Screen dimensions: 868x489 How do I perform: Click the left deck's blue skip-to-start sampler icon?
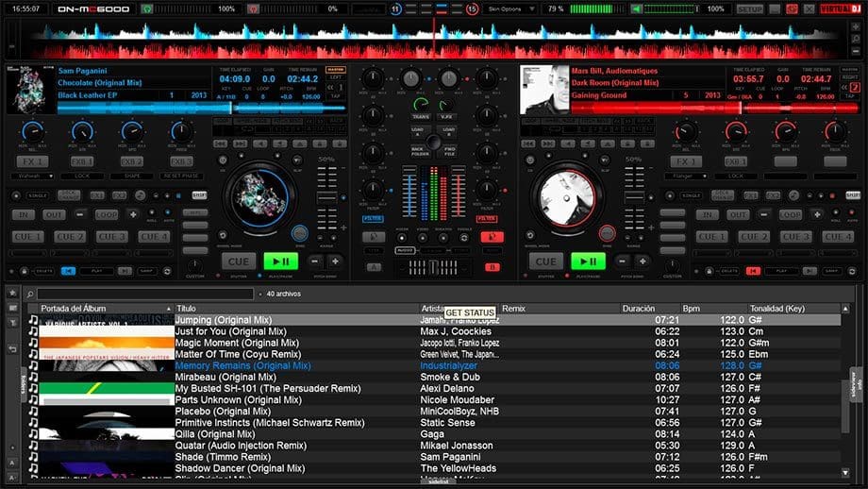(x=68, y=271)
